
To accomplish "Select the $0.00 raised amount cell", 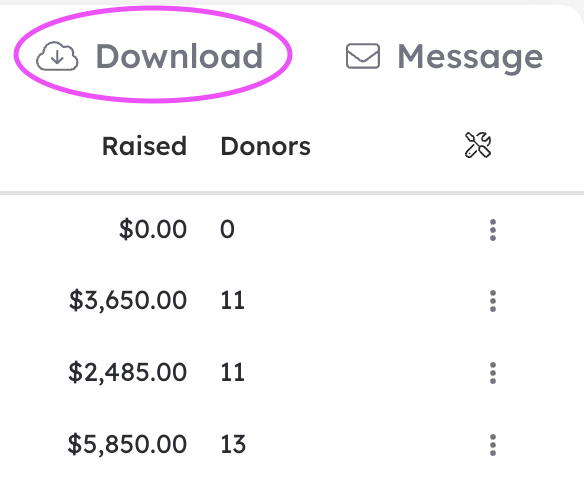I will pyautogui.click(x=153, y=229).
